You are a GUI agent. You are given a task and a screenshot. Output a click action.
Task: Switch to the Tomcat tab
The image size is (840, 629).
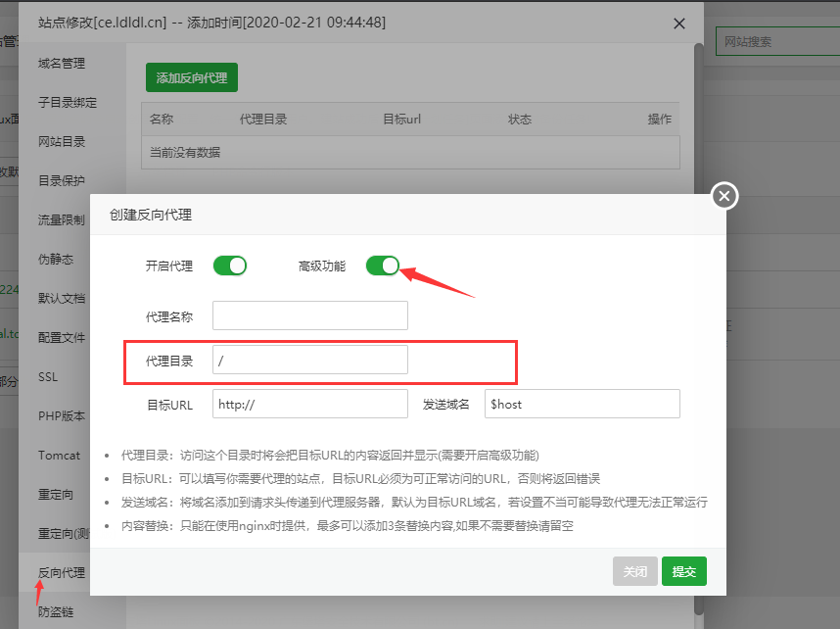[x=59, y=456]
